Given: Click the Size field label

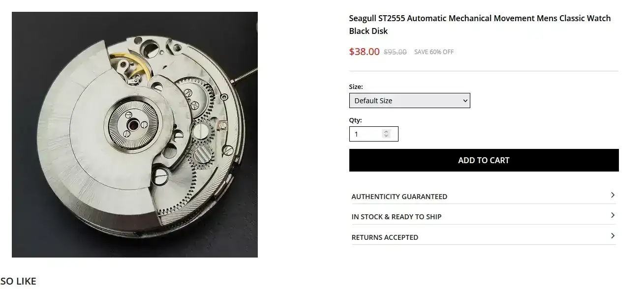Looking at the screenshot, I should (356, 87).
